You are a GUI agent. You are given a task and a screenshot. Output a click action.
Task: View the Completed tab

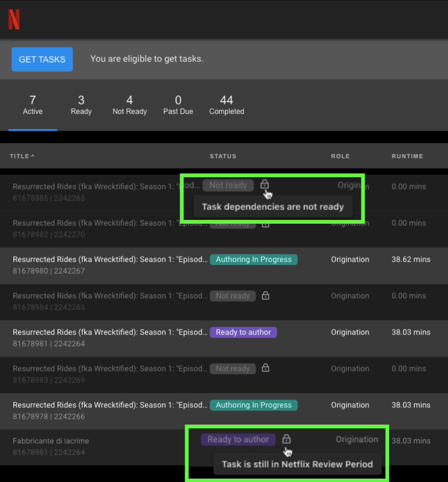point(227,105)
